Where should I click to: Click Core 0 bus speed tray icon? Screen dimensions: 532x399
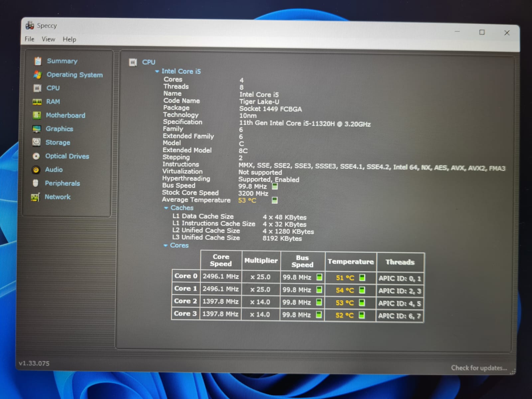click(319, 277)
